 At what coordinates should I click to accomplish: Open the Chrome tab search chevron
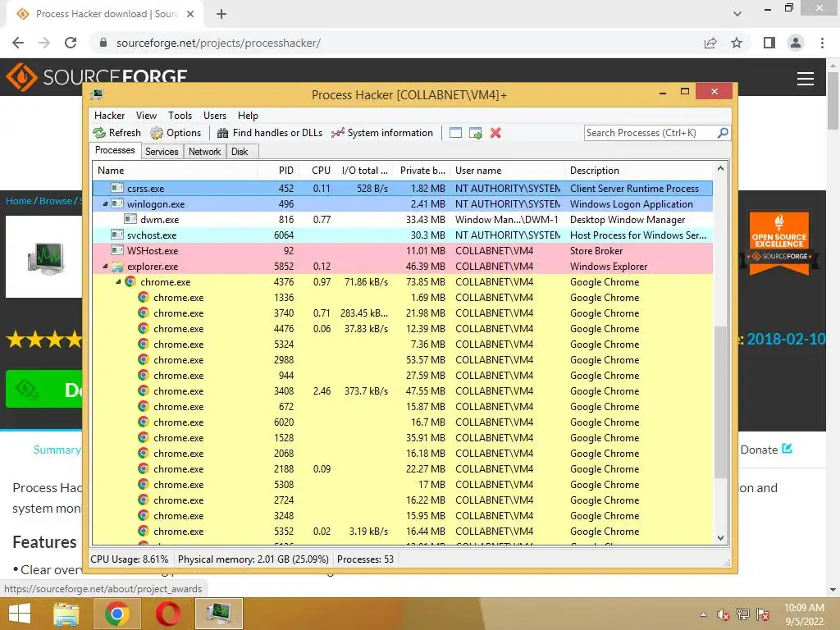737,14
